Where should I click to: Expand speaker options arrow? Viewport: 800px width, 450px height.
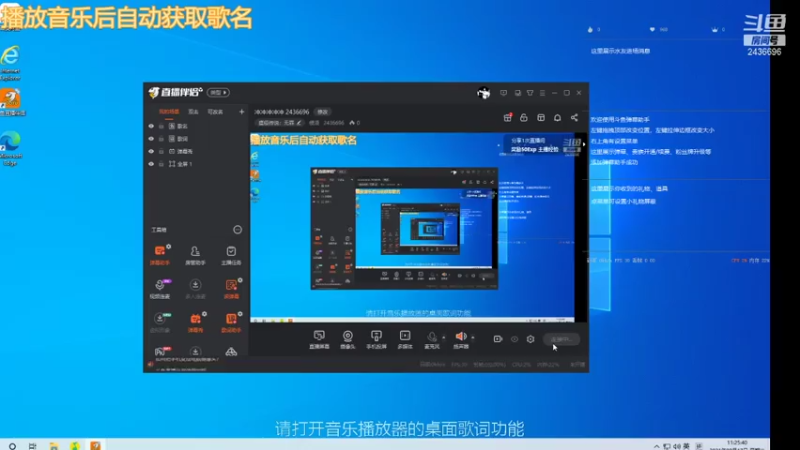pyautogui.click(x=472, y=337)
